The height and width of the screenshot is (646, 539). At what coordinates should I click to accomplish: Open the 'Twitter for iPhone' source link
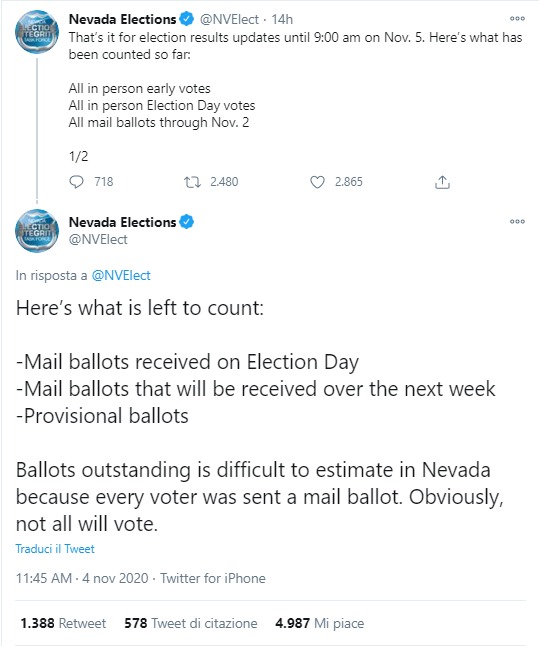click(x=213, y=578)
